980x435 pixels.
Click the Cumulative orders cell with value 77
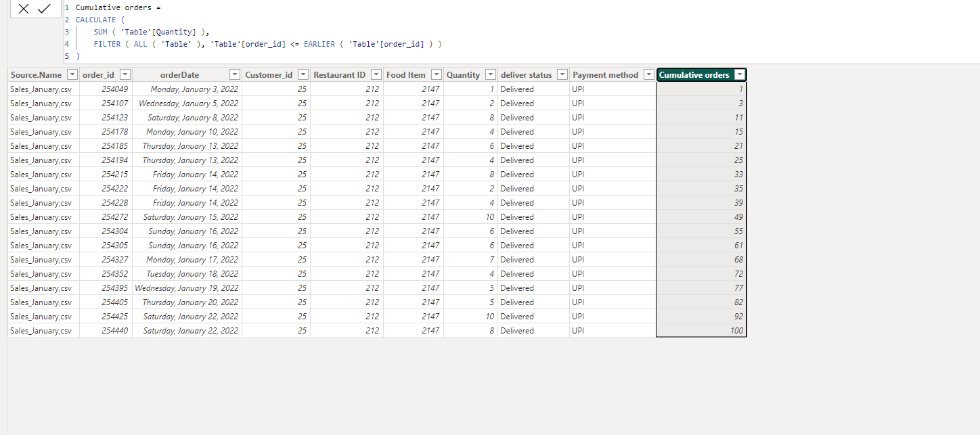click(701, 288)
